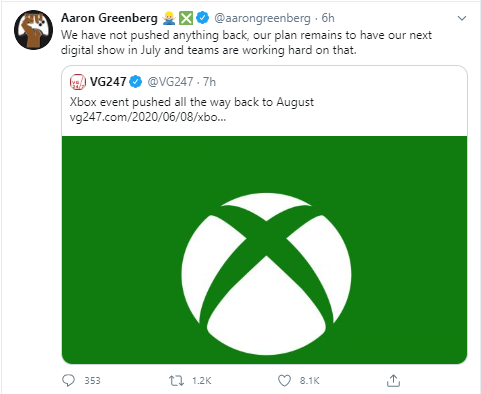Open the 6h tweet timestamp
The width and height of the screenshot is (481, 394).
point(328,18)
